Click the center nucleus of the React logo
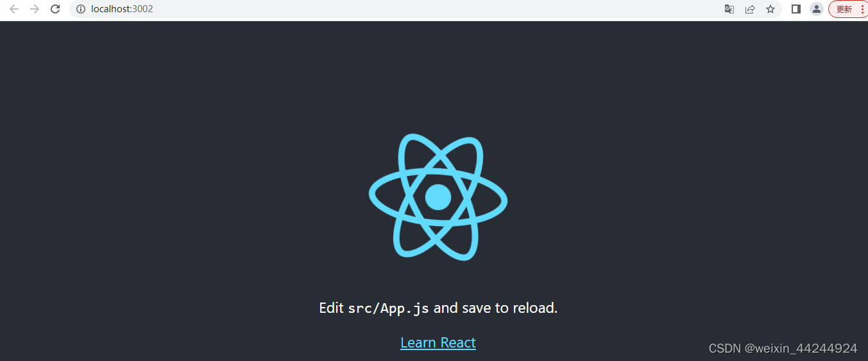Viewport: 868px width, 361px height. pyautogui.click(x=438, y=197)
